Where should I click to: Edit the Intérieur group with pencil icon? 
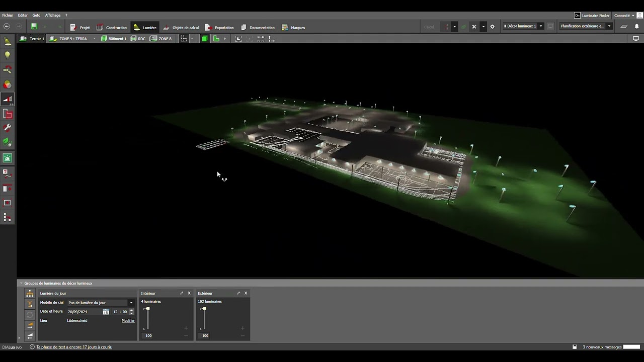[x=182, y=293]
